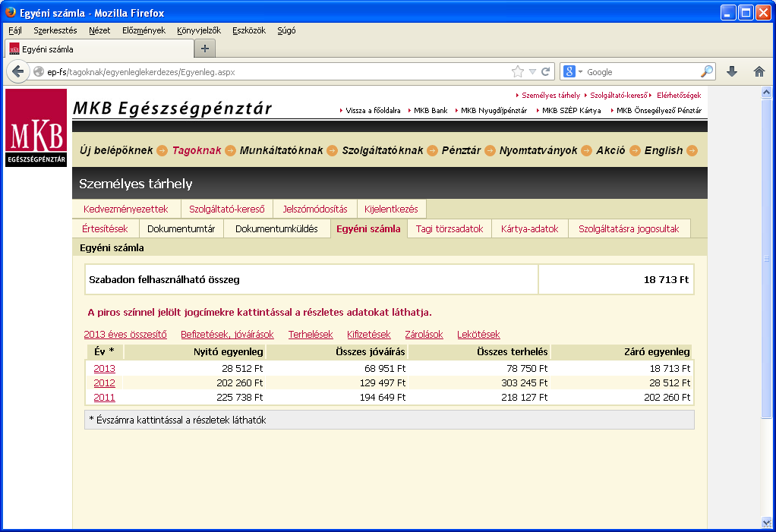Click orange arrow after Szolgáltatóknak
The height and width of the screenshot is (532, 776).
pos(432,150)
